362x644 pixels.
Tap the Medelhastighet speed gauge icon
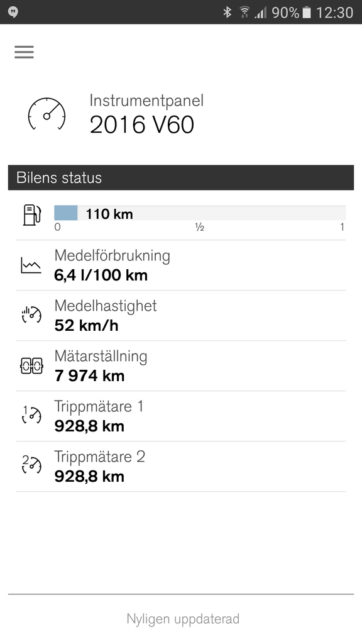pyautogui.click(x=31, y=315)
